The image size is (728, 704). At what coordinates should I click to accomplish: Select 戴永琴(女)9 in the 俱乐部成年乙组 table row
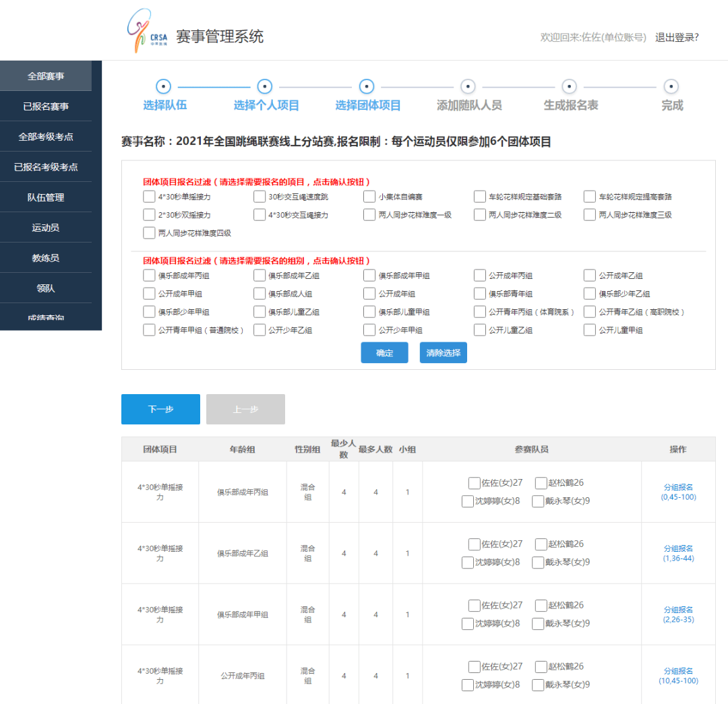[x=538, y=563]
